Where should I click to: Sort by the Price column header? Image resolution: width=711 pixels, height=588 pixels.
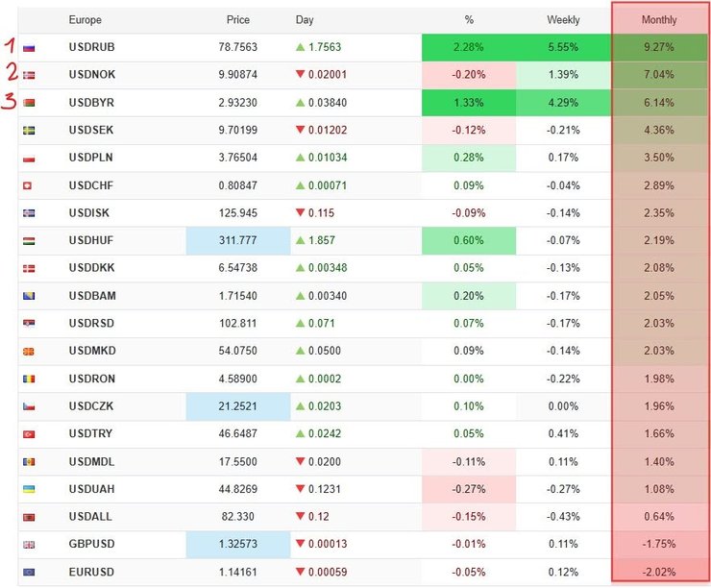(x=238, y=20)
